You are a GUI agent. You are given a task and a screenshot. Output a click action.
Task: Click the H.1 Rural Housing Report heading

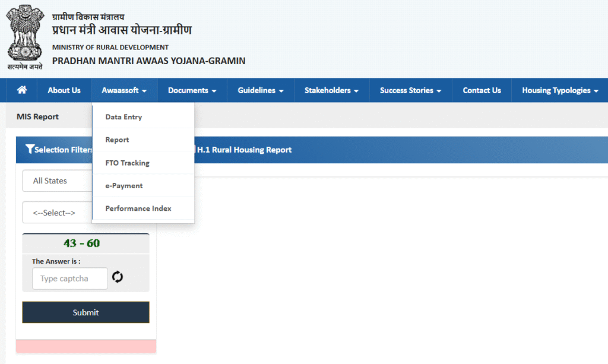point(244,150)
